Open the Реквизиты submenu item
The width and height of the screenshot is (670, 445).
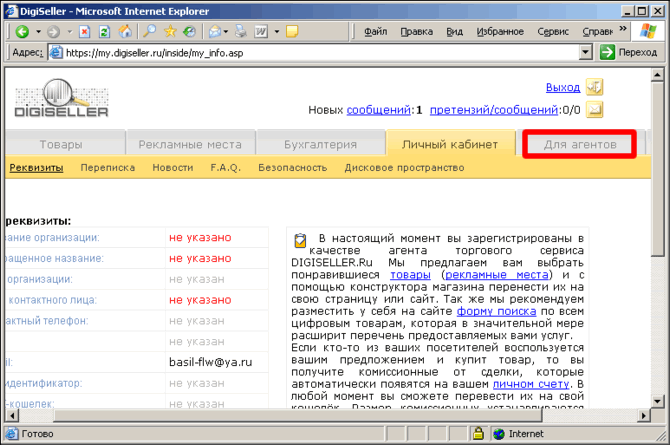tap(36, 168)
